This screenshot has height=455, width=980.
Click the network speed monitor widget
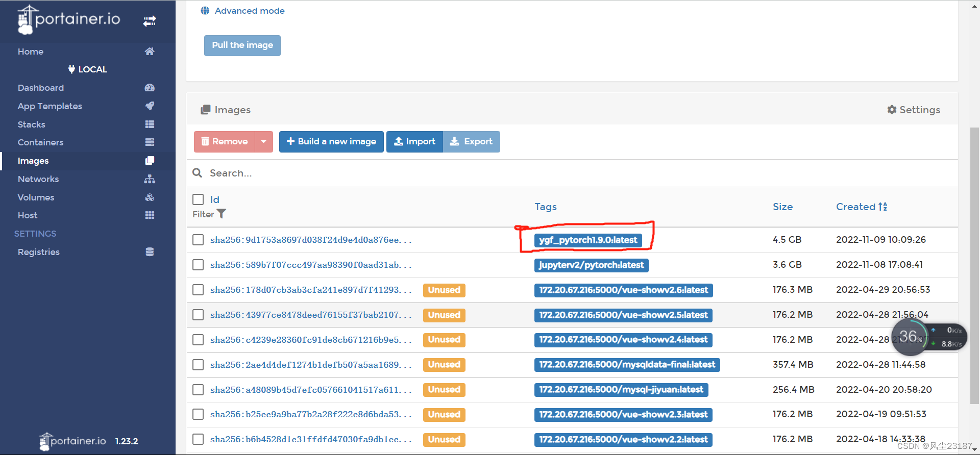[x=929, y=337]
